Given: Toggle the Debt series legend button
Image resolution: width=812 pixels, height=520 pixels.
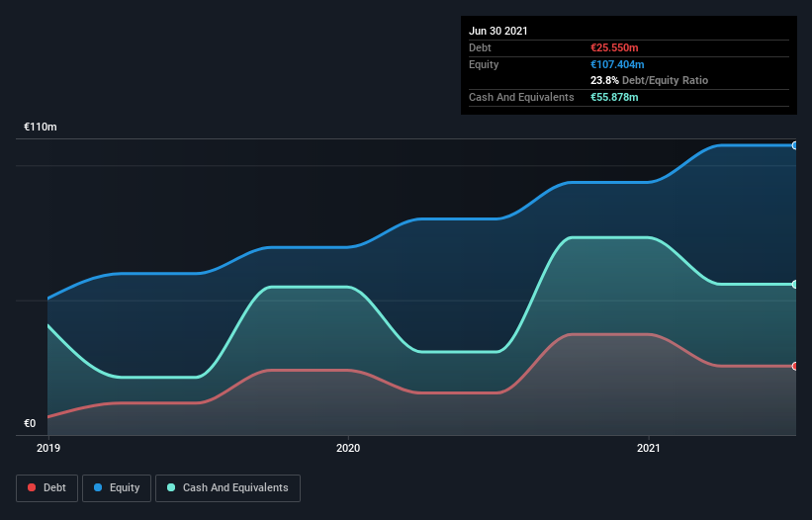Looking at the screenshot, I should 47,488.
